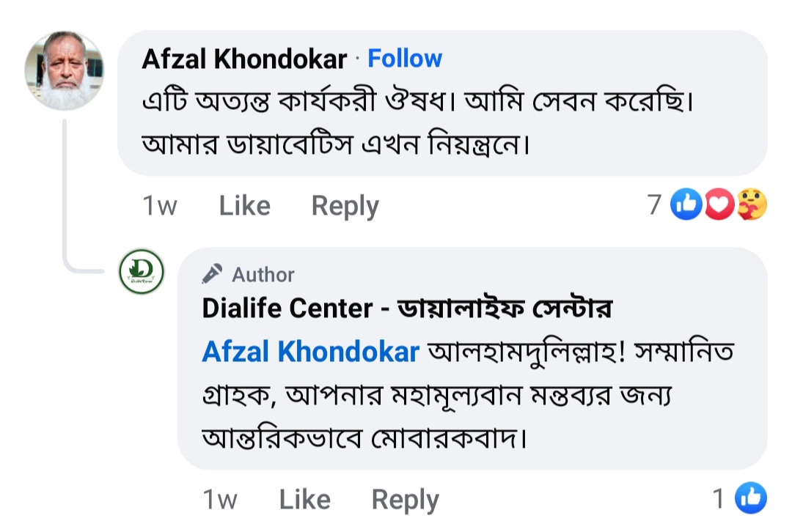Click the pencil Author badge icon
Screen dimensions: 792x532
point(213,274)
